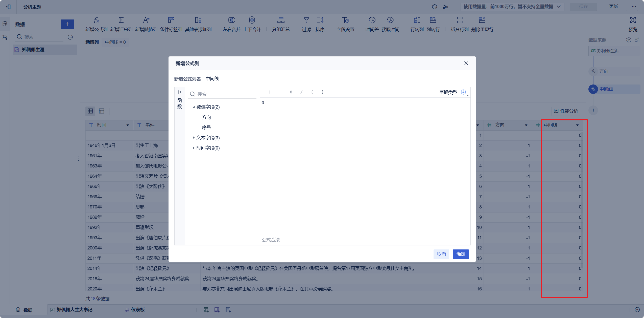Image resolution: width=644 pixels, height=318 pixels.
Task: Insert the multiply operator into the formula
Action: [x=291, y=92]
